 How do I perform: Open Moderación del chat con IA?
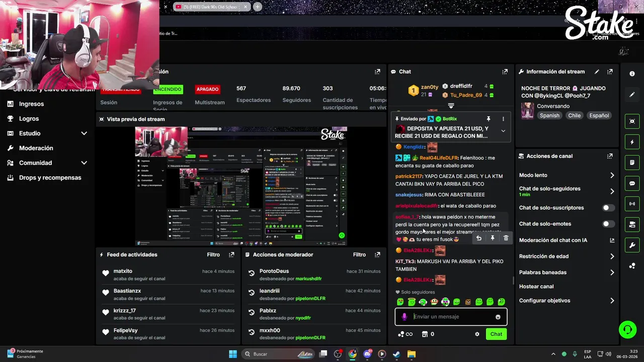pyautogui.click(x=567, y=240)
